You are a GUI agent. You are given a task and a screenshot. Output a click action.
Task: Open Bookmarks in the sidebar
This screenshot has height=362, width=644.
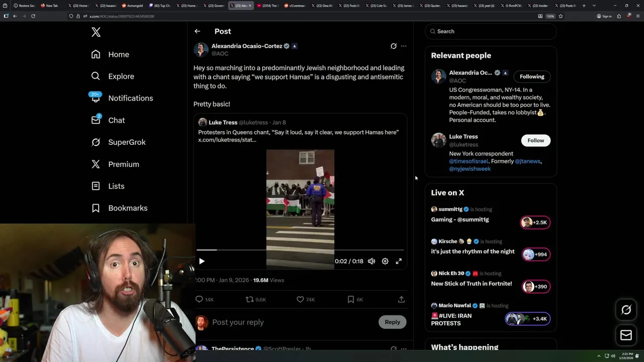coord(120,208)
